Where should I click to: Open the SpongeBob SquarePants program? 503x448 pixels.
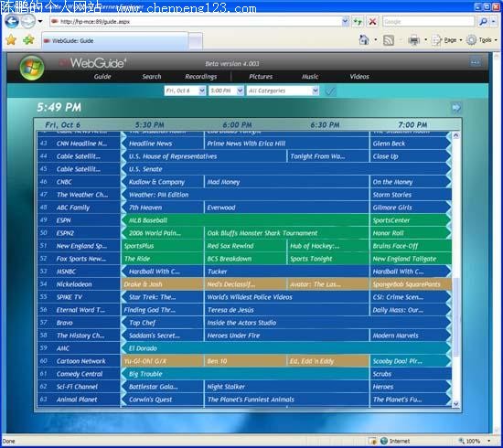click(x=411, y=284)
